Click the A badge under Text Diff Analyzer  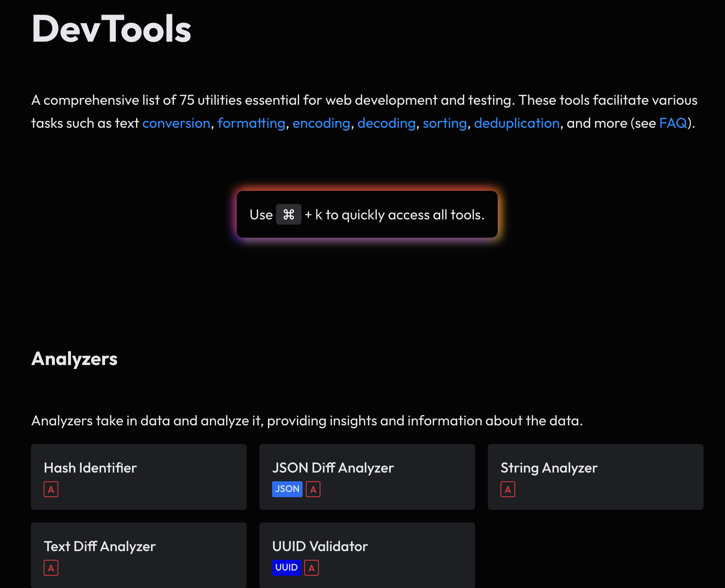(51, 568)
